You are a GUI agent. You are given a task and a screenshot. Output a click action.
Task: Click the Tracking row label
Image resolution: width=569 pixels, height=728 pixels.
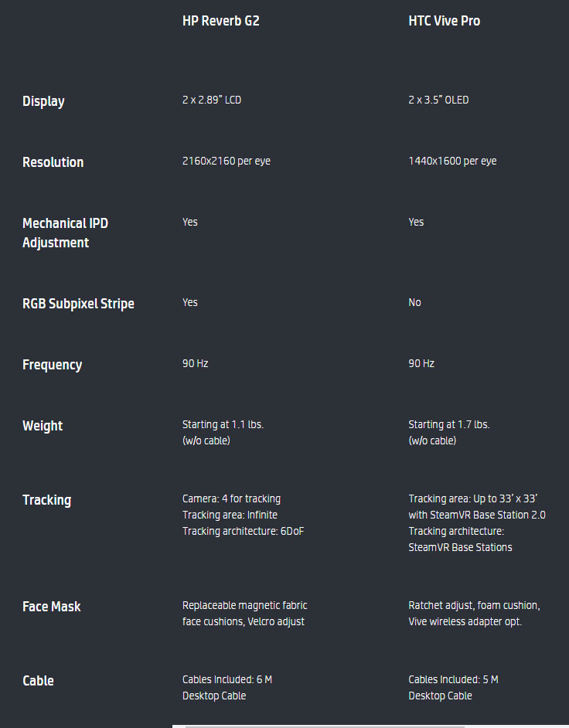(x=47, y=500)
